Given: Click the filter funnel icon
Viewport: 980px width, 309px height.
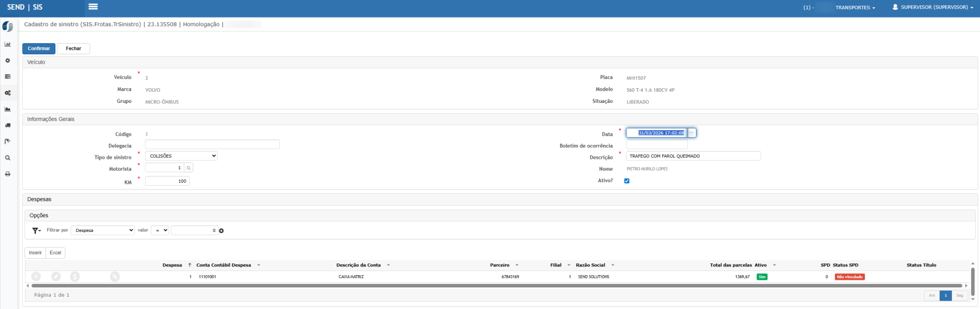Looking at the screenshot, I should (x=36, y=231).
